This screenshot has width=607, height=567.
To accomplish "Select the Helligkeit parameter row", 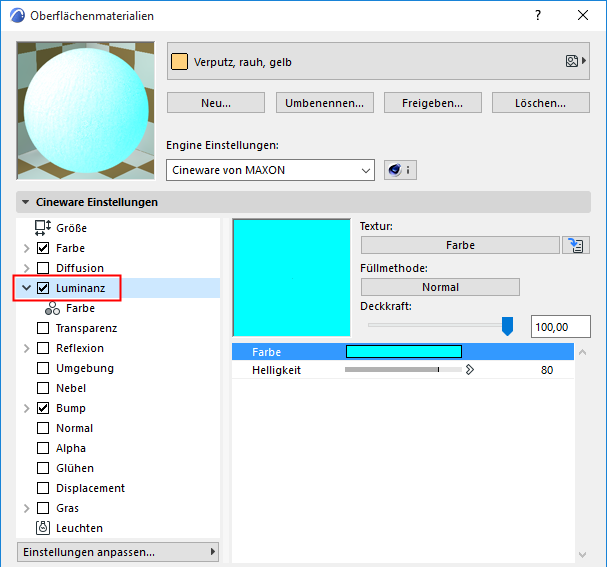I will pos(403,370).
